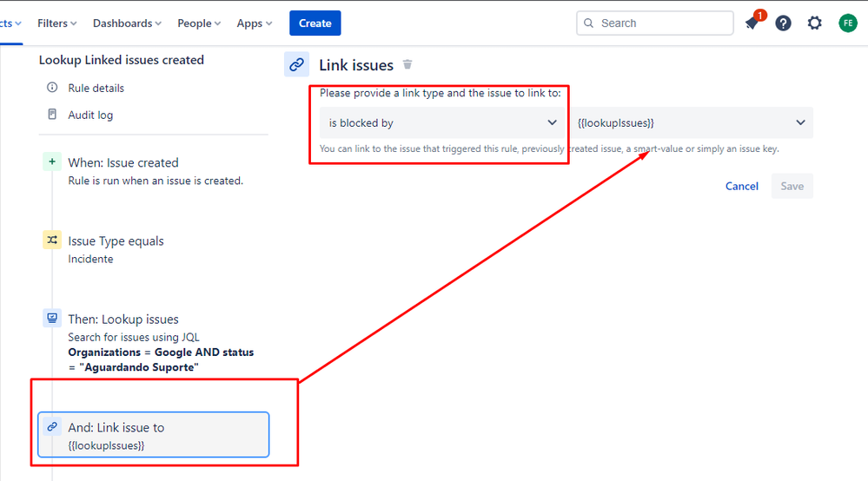The image size is (868, 481).
Task: Open the 'is blocked by' link type dropdown
Action: 442,122
